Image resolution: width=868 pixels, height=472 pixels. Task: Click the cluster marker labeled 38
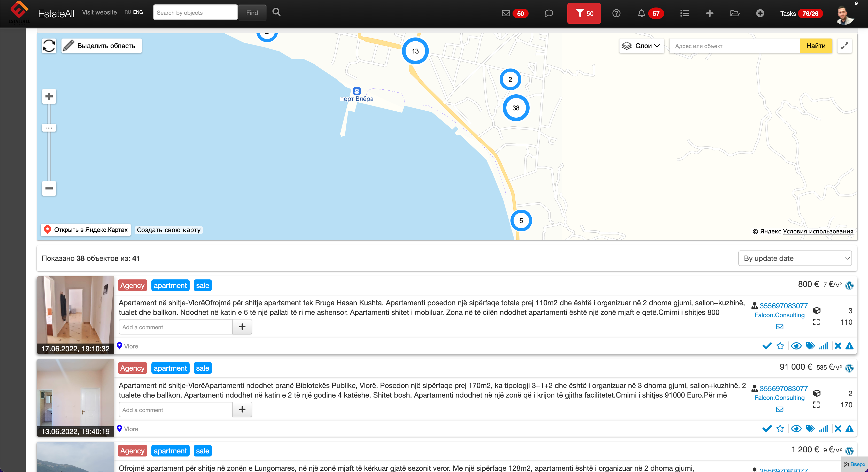516,108
